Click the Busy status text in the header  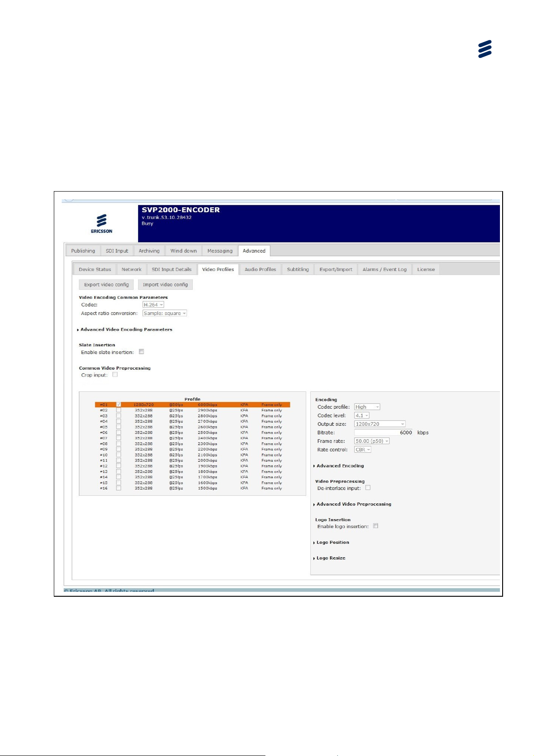148,223
